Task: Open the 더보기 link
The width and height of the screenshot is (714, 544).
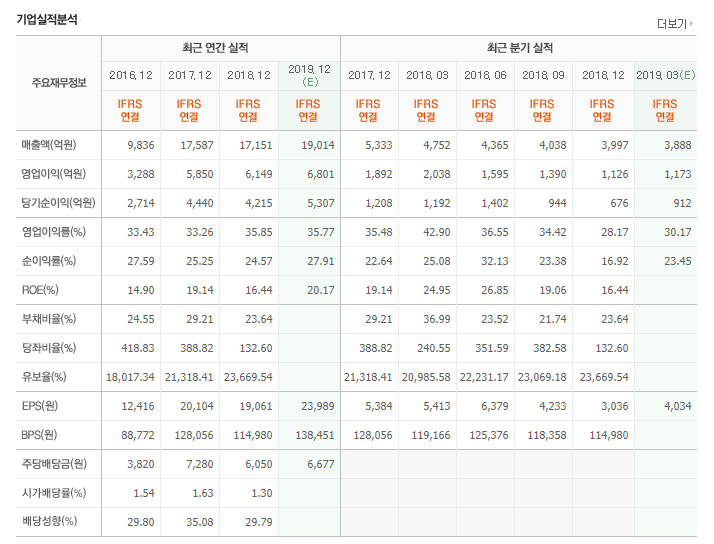Action: 671,24
